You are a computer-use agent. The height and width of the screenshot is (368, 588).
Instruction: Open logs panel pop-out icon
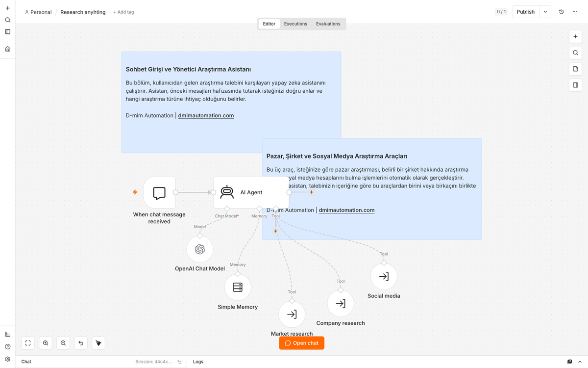point(569,362)
